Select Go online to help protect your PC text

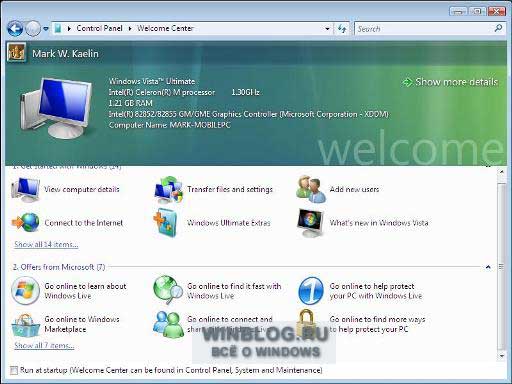click(x=376, y=291)
